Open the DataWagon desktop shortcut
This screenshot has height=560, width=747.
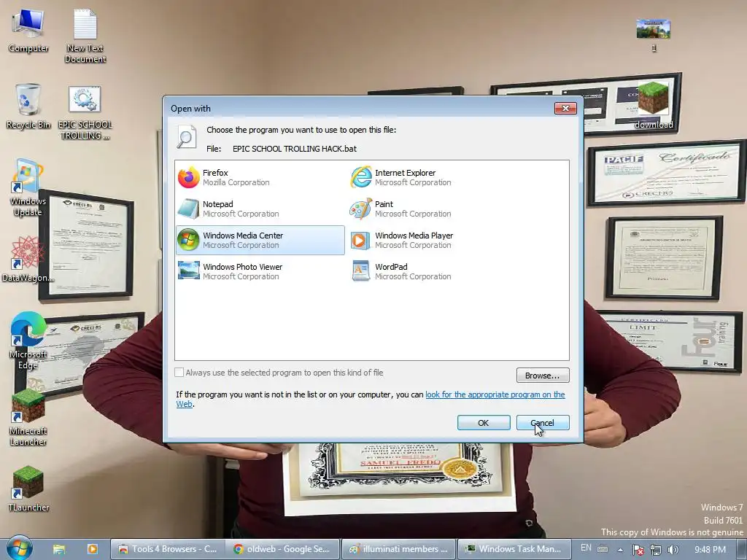point(28,259)
